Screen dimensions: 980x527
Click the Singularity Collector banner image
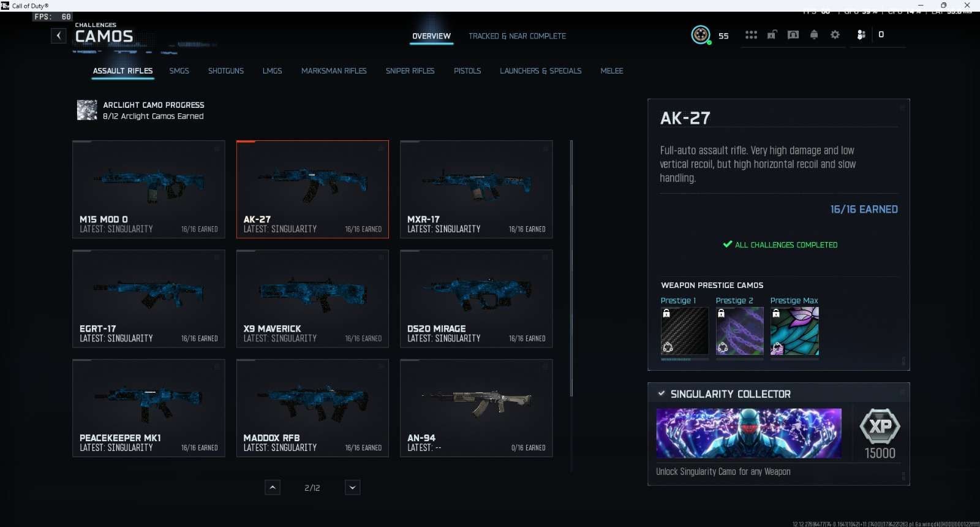point(748,433)
